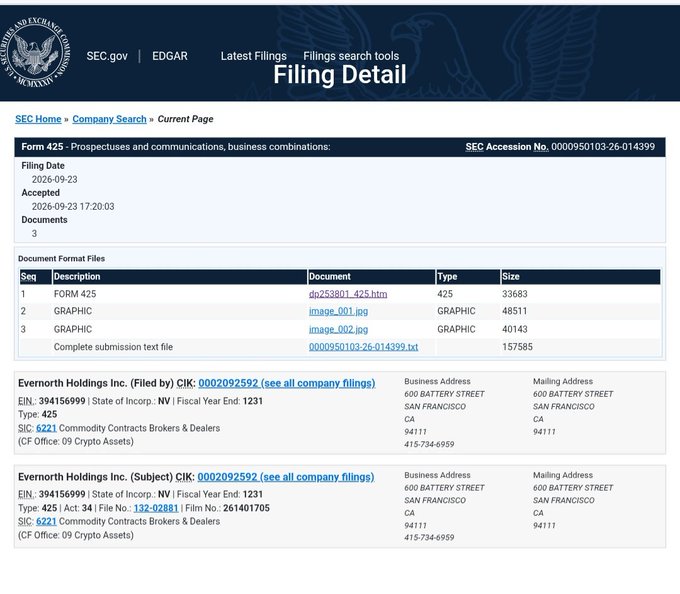Click the SIC 6221 link in the Subject section

pyautogui.click(x=46, y=522)
